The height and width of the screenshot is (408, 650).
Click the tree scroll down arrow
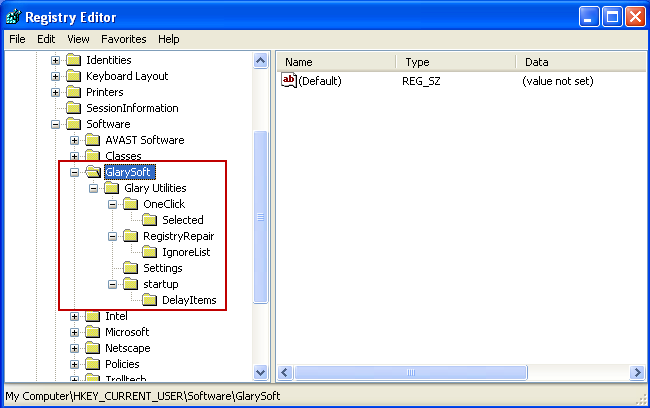tap(260, 372)
